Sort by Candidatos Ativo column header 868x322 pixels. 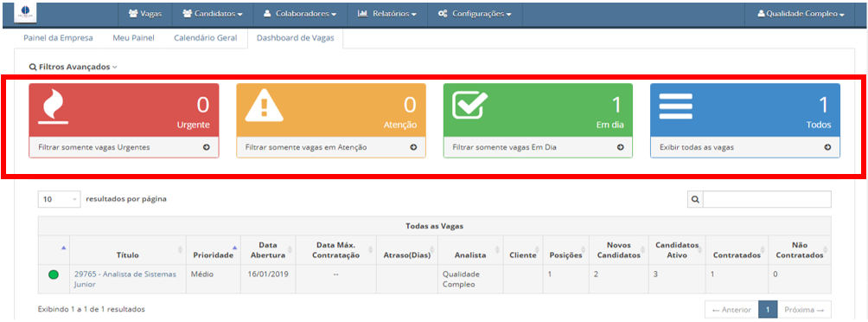click(677, 250)
